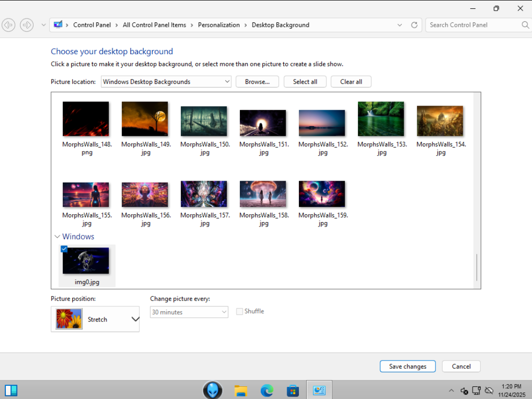The image size is (532, 399).
Task: Close the Desktop Background window
Action: (x=520, y=8)
